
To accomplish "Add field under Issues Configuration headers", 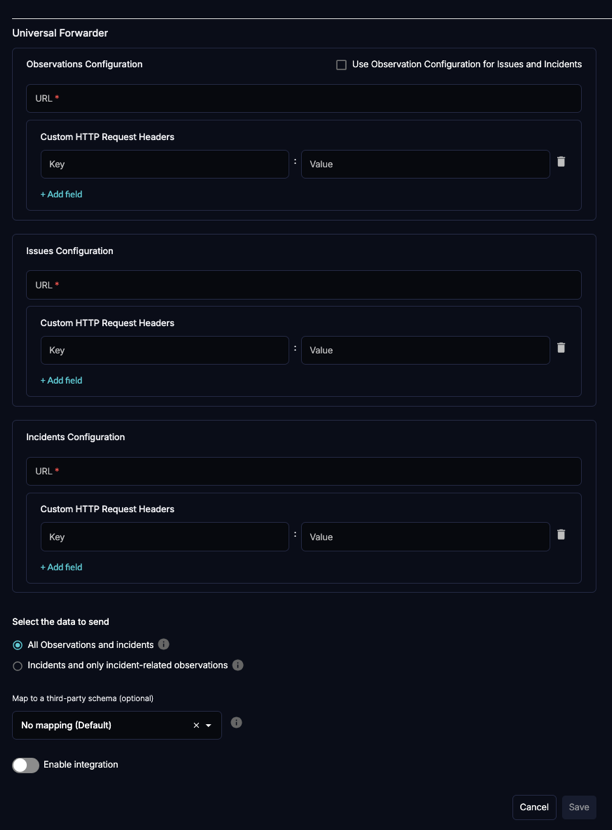I will [x=61, y=380].
